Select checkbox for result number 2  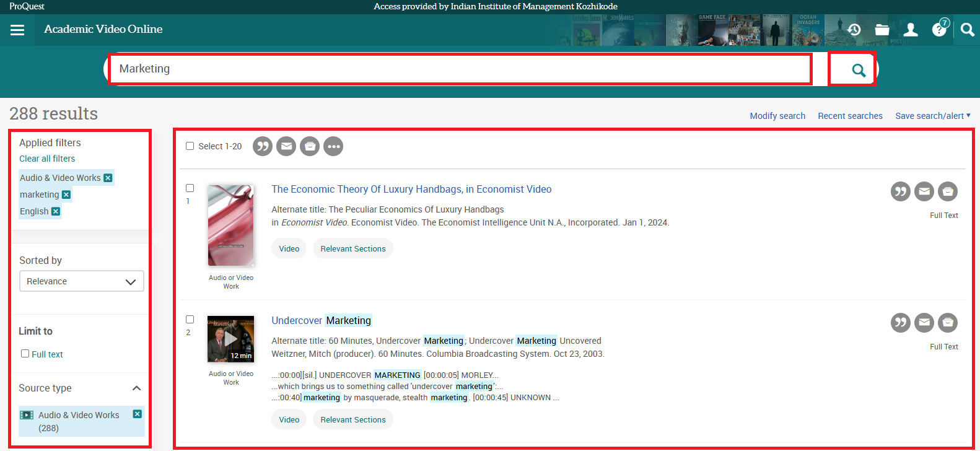tap(190, 320)
